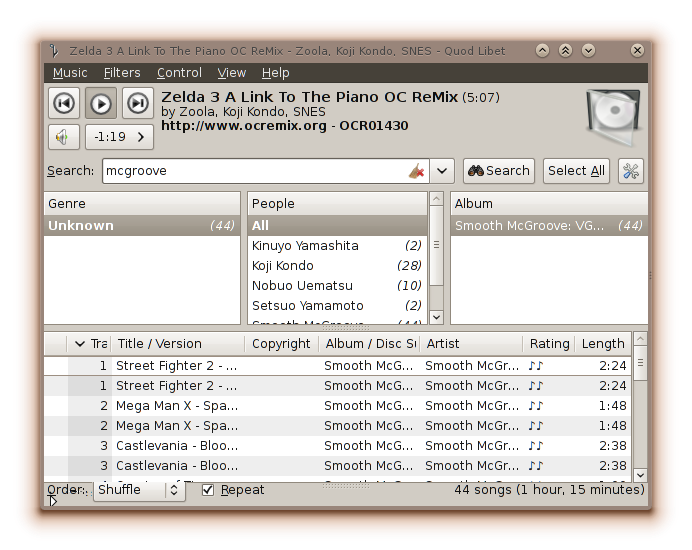Click the binoculars Search button
The image size is (692, 550).
pyautogui.click(x=498, y=171)
